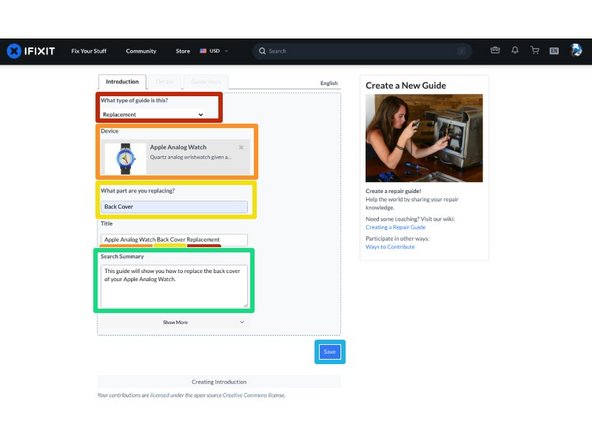
Task: Remove the Apple Analog Watch device
Action: coord(241,147)
